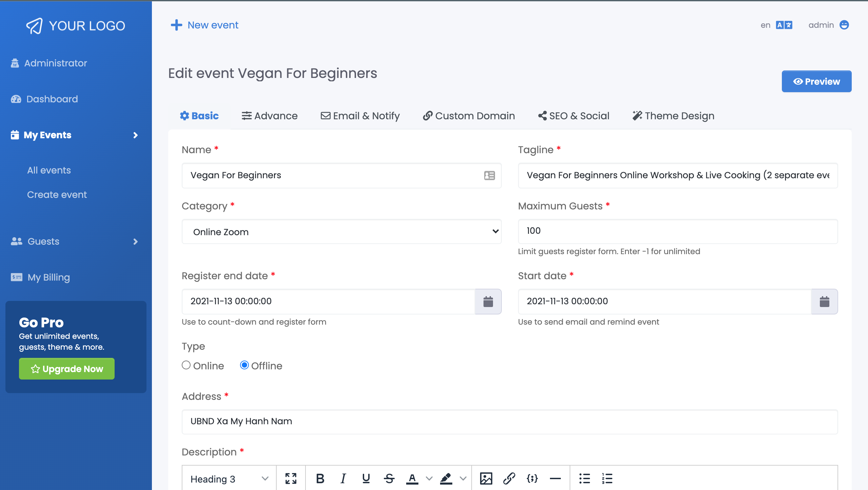This screenshot has width=868, height=490.
Task: Open the Category dropdown showing Online Zoom
Action: coord(341,232)
